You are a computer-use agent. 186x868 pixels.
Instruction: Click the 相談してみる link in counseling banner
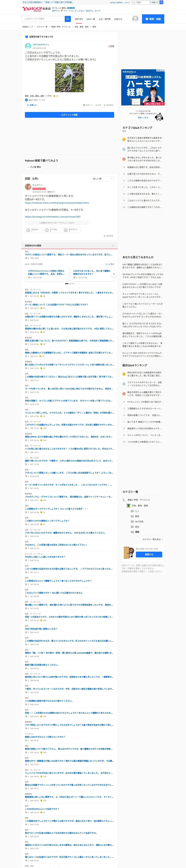point(143,118)
